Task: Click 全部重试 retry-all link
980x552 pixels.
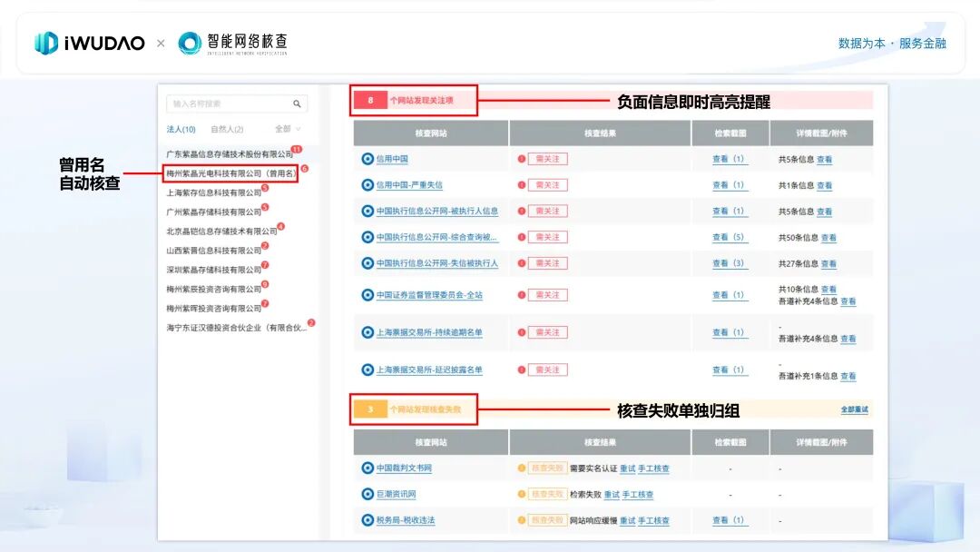Action: (855, 409)
